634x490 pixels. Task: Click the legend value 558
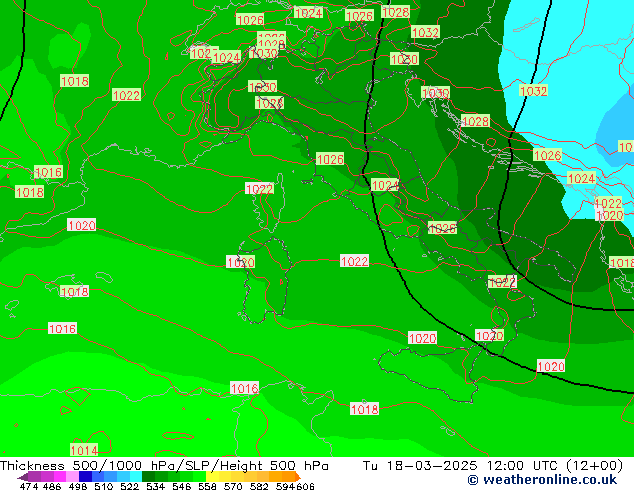click(207, 486)
